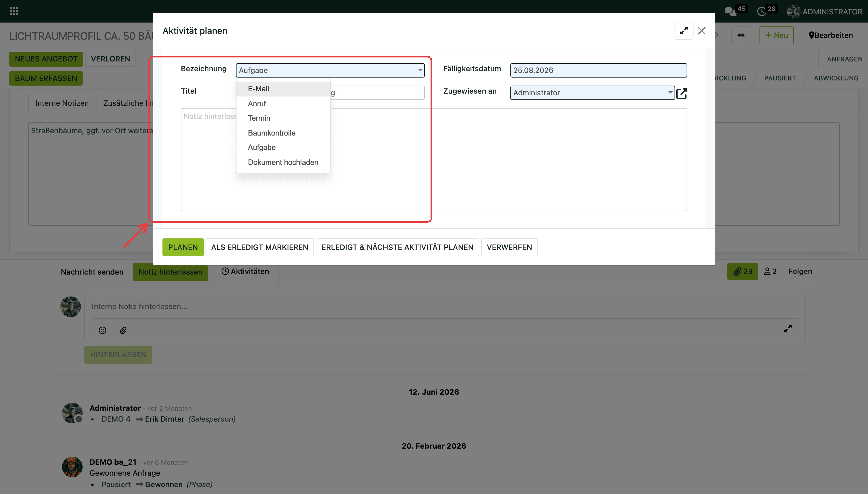
Task: Click the PLANEN button
Action: (183, 247)
